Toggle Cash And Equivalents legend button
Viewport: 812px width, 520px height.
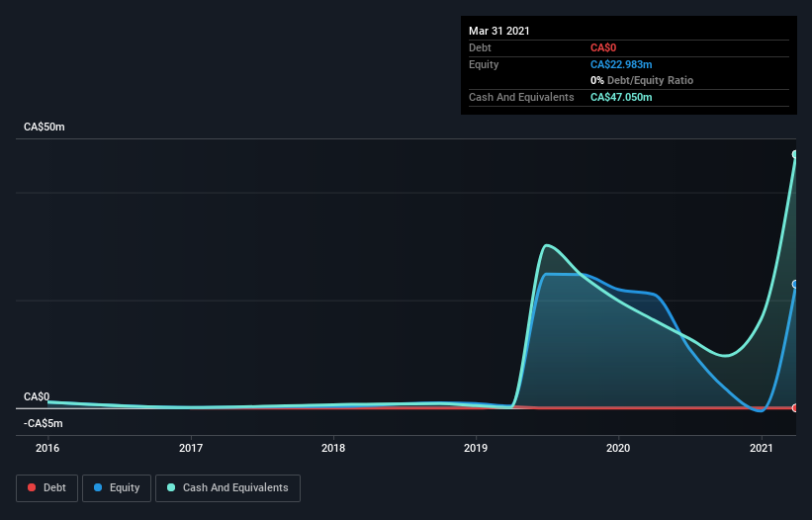[x=227, y=488]
